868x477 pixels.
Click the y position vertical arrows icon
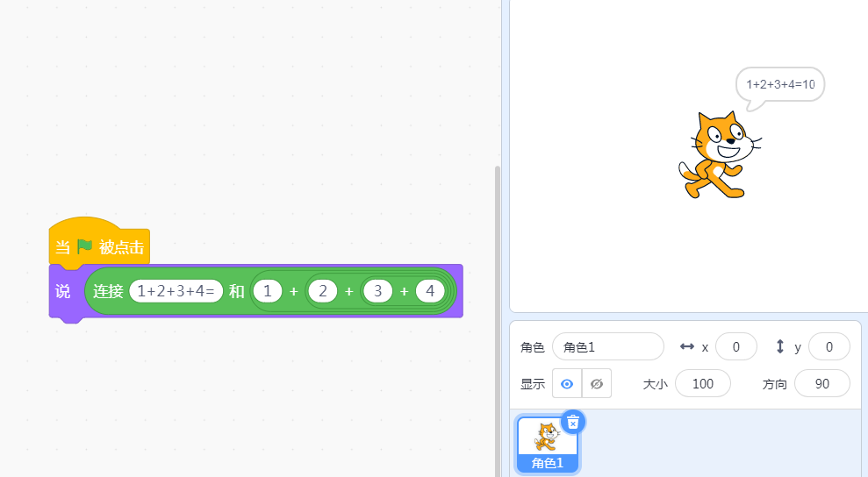pyautogui.click(x=780, y=346)
